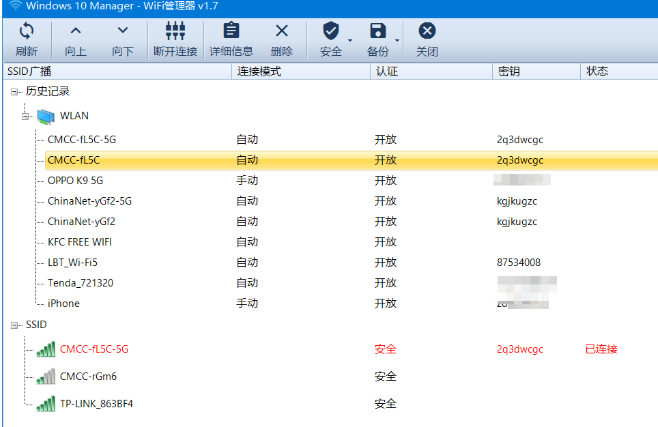Click 手动 mode of iPhone row

click(x=247, y=304)
